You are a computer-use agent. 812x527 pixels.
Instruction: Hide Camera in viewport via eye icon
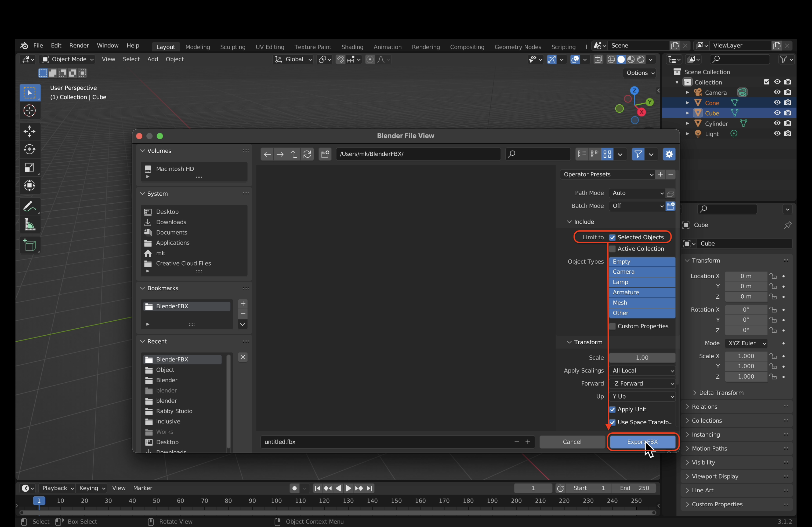pyautogui.click(x=777, y=92)
